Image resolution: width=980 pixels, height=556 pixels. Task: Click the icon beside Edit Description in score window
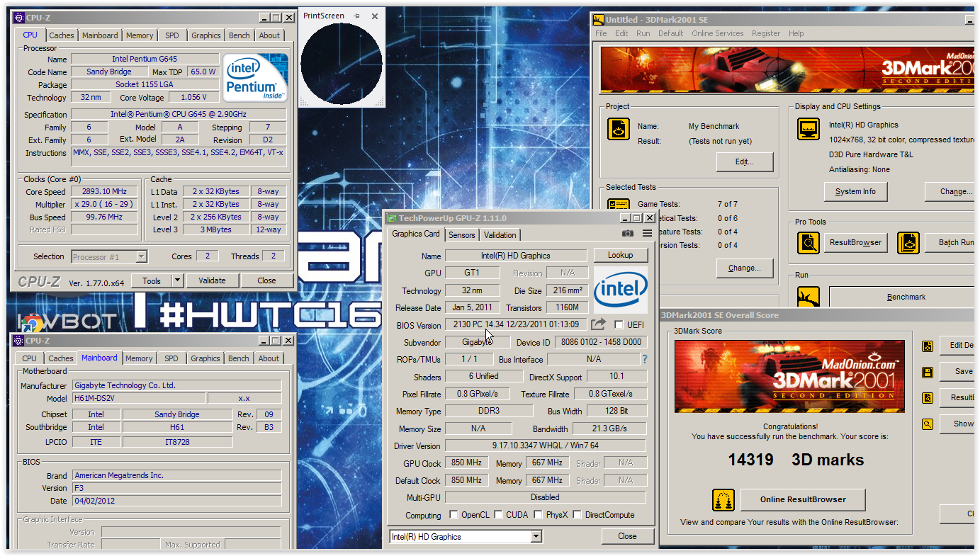928,346
